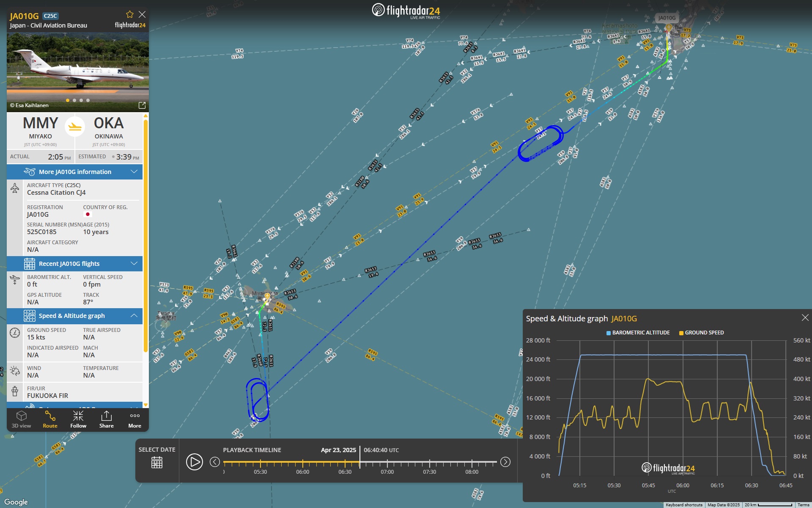Open Keyboard shortcuts link
This screenshot has height=508, width=812.
click(684, 505)
